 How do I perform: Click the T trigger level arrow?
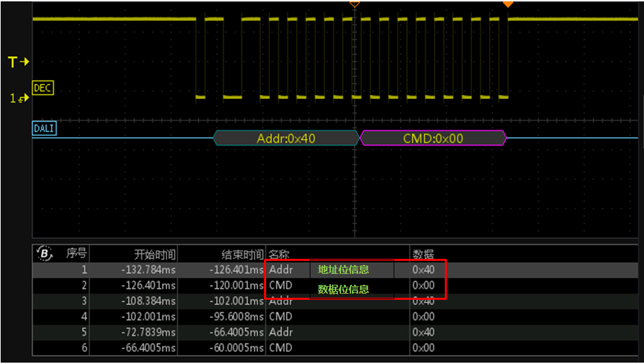[18, 62]
